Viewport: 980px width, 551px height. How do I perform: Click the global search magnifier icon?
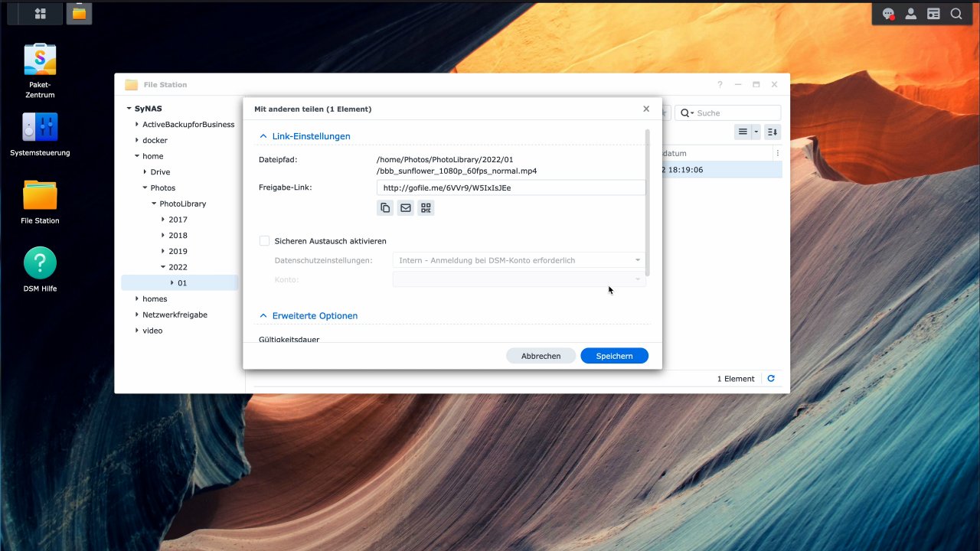(x=956, y=14)
